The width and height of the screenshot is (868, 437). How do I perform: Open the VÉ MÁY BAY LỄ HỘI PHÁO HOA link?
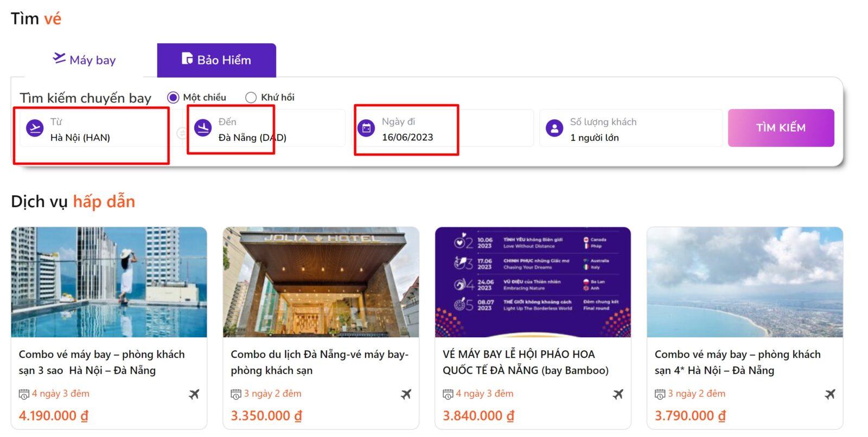pyautogui.click(x=525, y=362)
